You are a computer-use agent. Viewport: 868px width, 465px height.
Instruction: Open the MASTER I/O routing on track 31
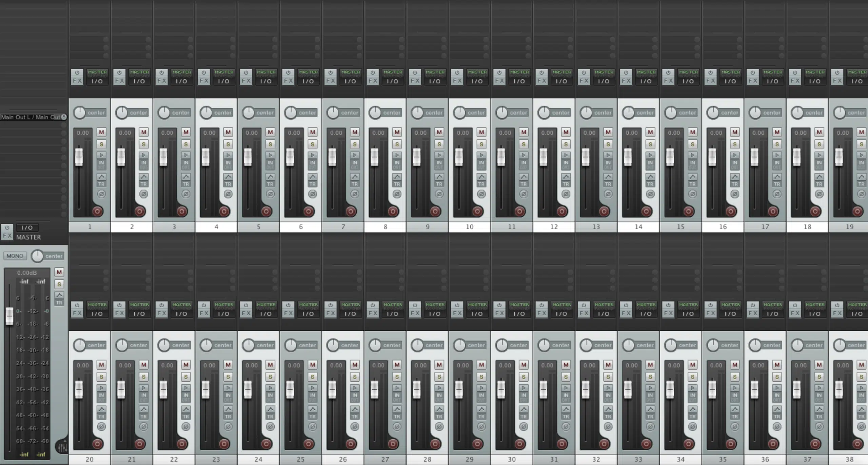tap(561, 310)
